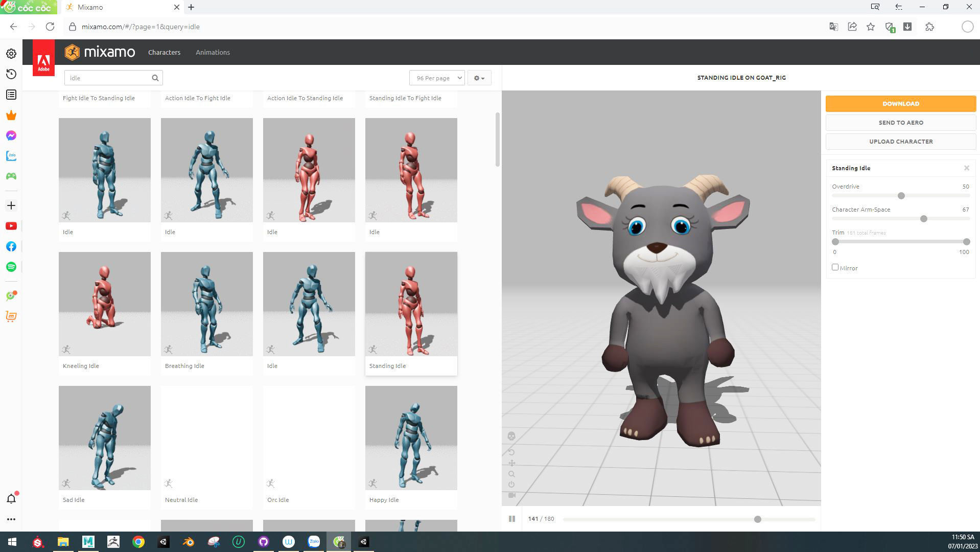Select the Happy Idle animation thumbnail

tap(411, 438)
